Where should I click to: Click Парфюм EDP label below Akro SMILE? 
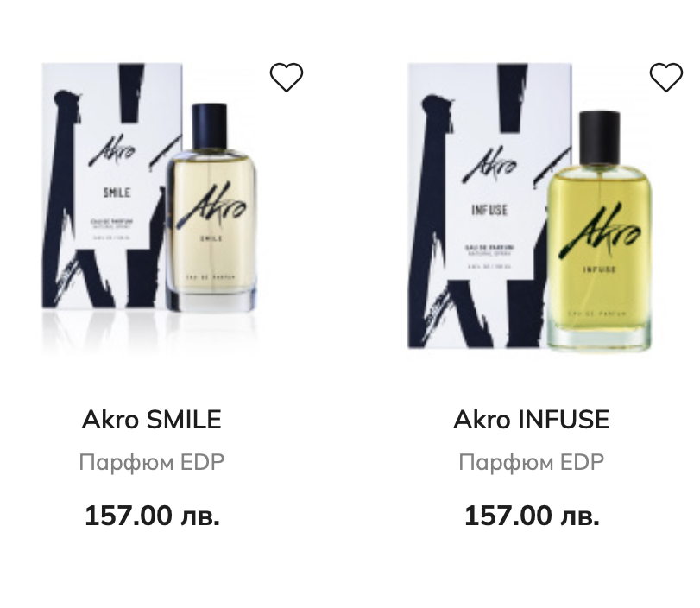(x=152, y=462)
